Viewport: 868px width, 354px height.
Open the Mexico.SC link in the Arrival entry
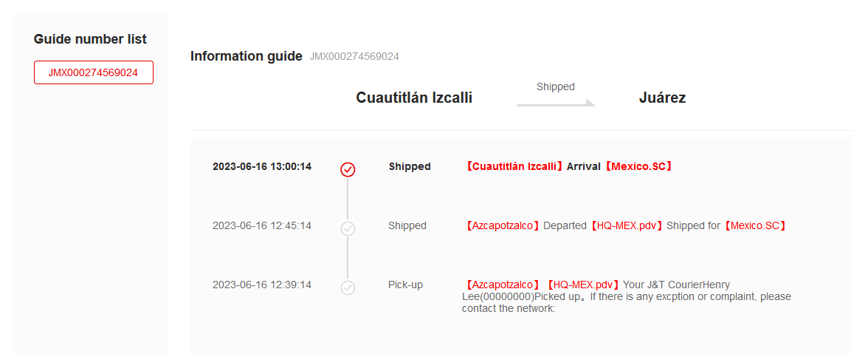coord(639,166)
